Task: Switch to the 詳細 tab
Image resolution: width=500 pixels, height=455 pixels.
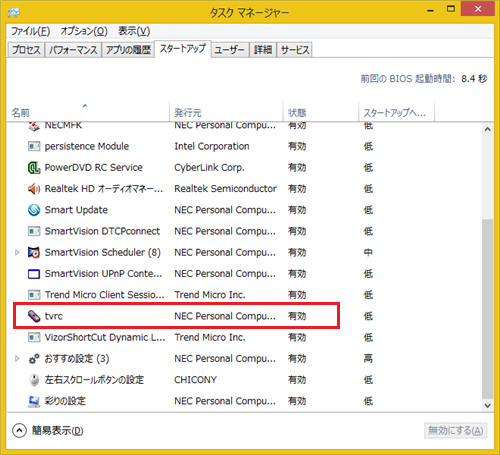Action: tap(263, 50)
